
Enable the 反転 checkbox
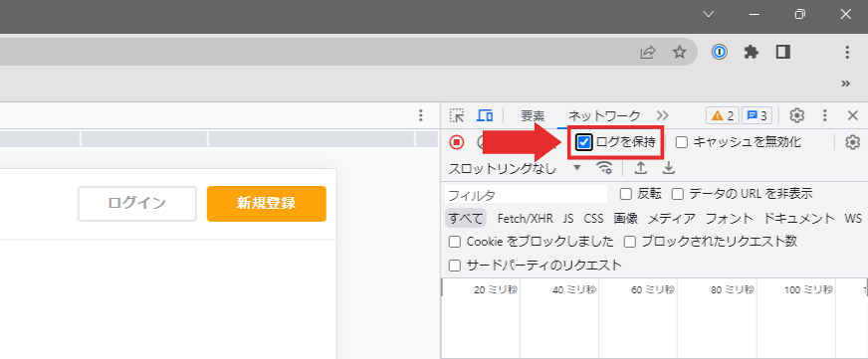625,194
